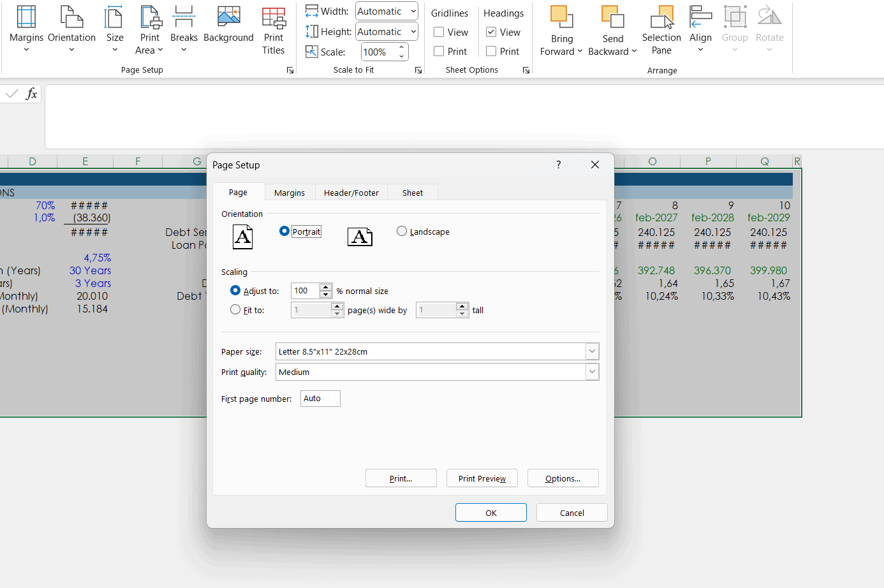Open Print Titles in ribbon
Screen dimensions: 884x588
[x=274, y=29]
